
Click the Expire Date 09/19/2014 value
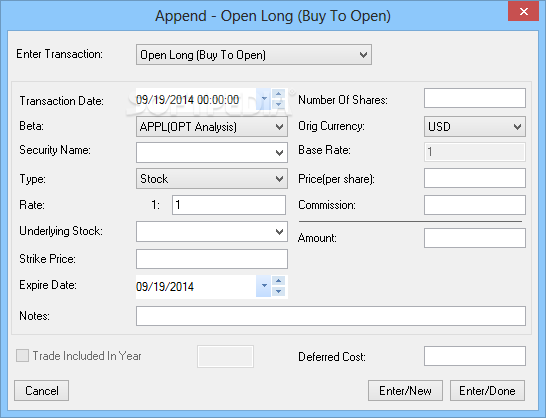tap(165, 287)
